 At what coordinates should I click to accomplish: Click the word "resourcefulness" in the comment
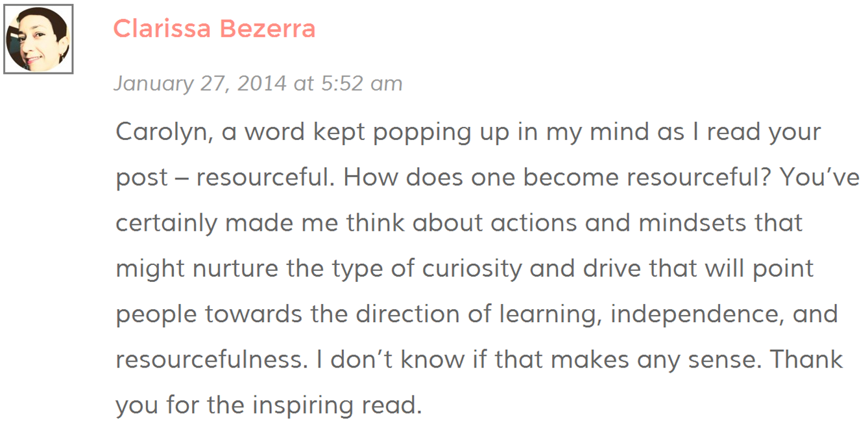point(210,360)
